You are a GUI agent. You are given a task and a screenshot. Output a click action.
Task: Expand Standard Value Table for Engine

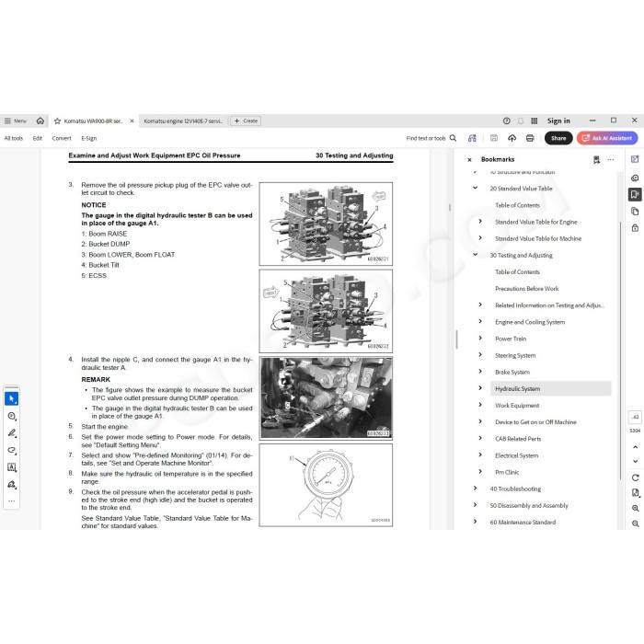(x=480, y=222)
